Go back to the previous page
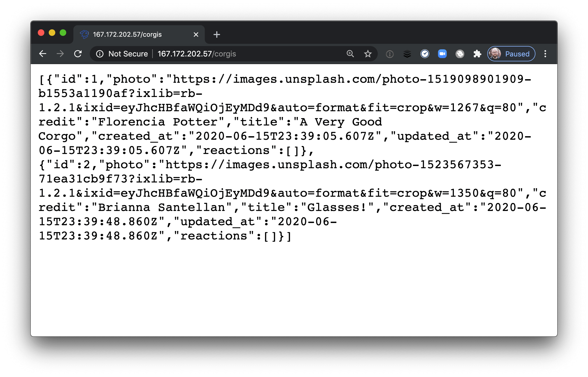Image resolution: width=588 pixels, height=377 pixels. coord(43,54)
